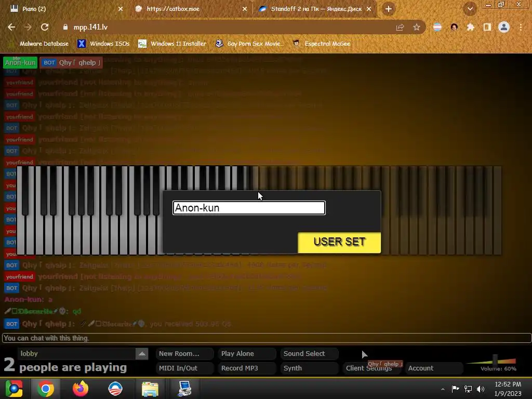The height and width of the screenshot is (399, 532).
Task: Open the Synth panel
Action: (309, 368)
